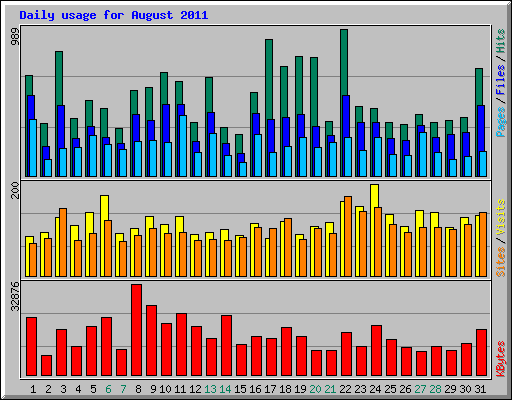Click day 8 on the x-axis
The height and width of the screenshot is (400, 512).
click(138, 389)
